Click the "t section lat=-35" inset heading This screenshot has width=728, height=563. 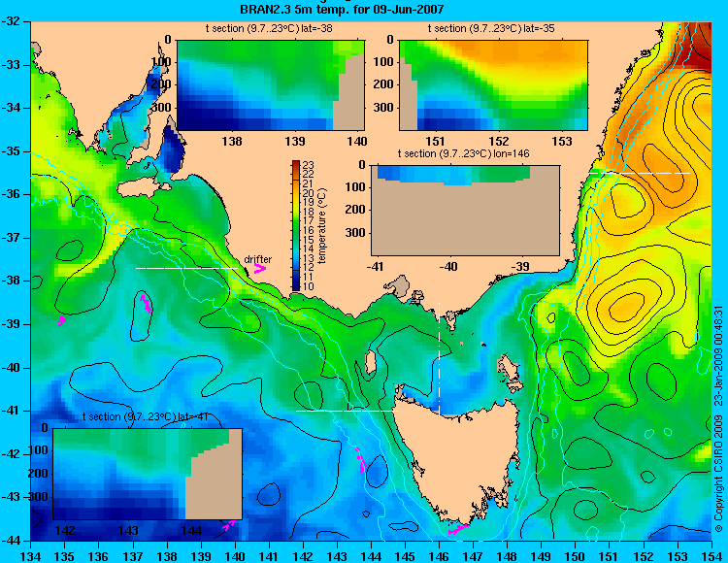(491, 29)
